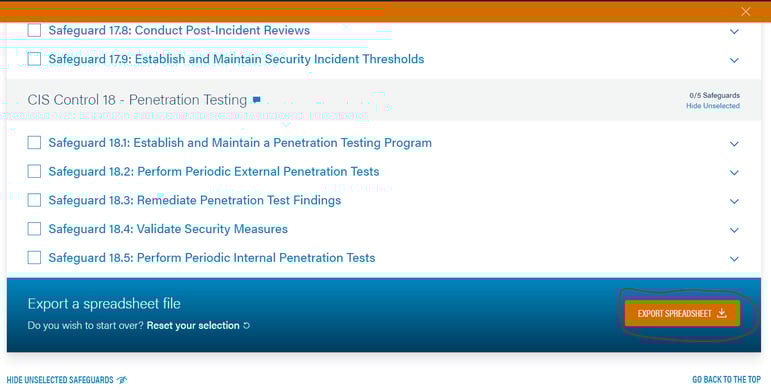This screenshot has width=771, height=390.
Task: Click the Export Spreadsheet button
Action: coord(682,313)
